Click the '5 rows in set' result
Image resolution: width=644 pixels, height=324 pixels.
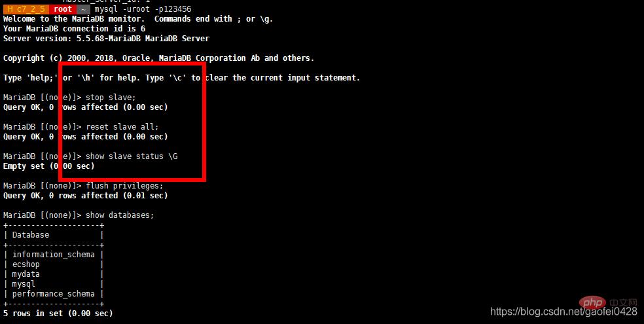pos(58,314)
